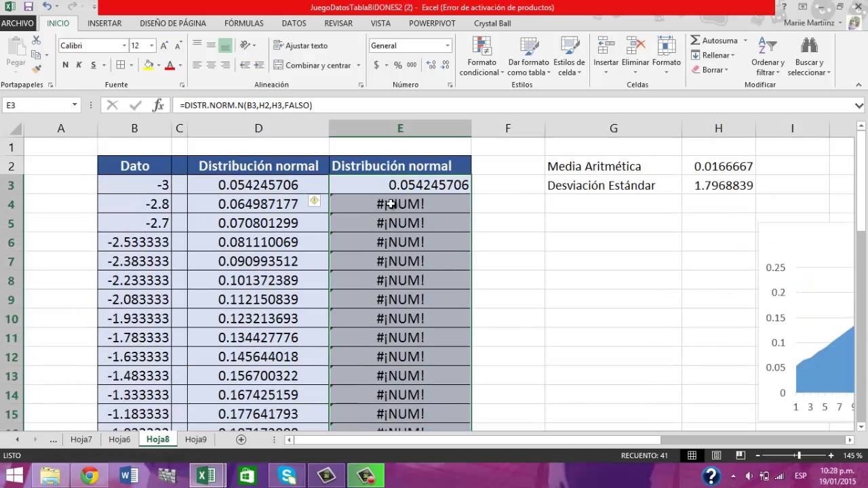Click the Windows Start button

(x=15, y=476)
